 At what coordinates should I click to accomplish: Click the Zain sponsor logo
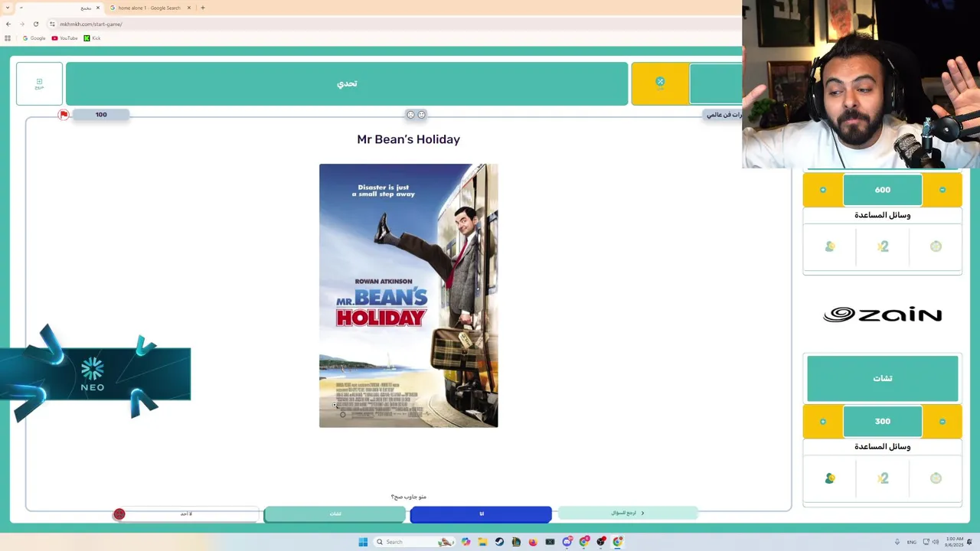click(883, 315)
